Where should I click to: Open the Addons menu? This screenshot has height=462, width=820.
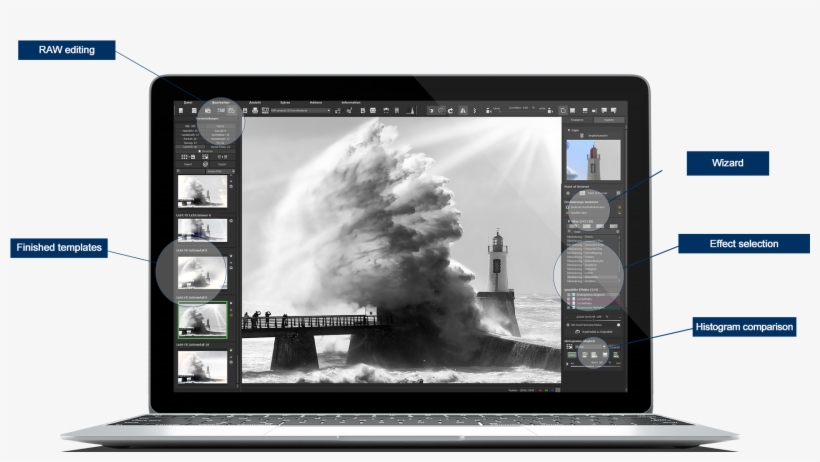316,103
